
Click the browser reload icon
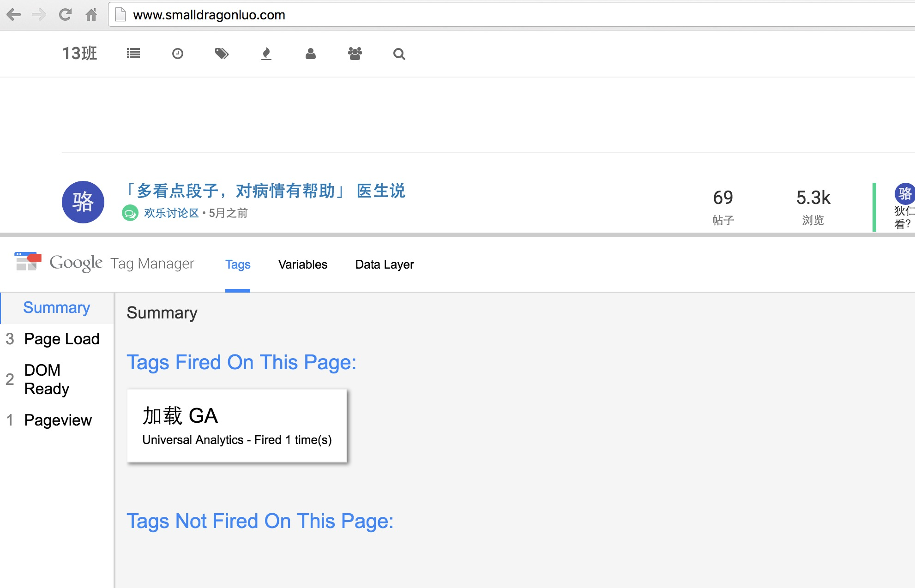pyautogui.click(x=65, y=15)
